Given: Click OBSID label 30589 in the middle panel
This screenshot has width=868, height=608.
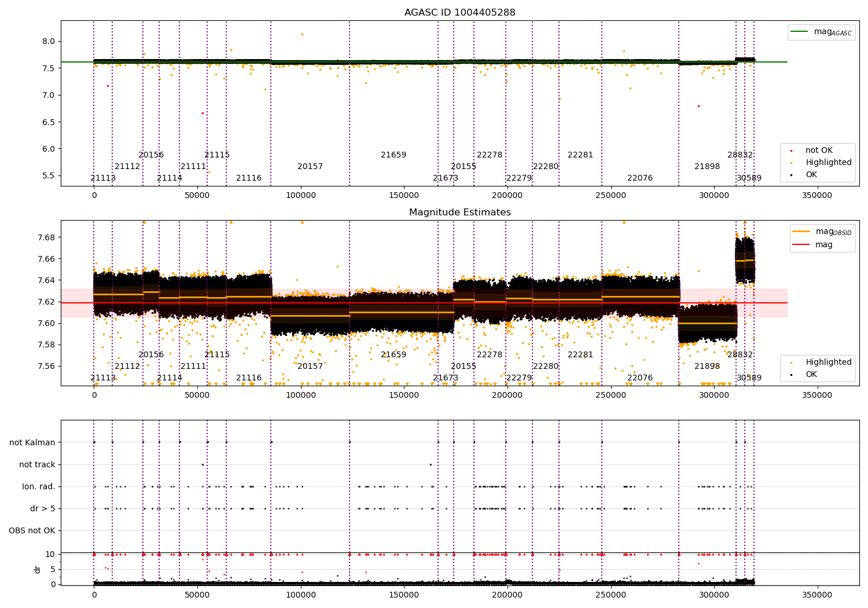Looking at the screenshot, I should click(x=749, y=378).
